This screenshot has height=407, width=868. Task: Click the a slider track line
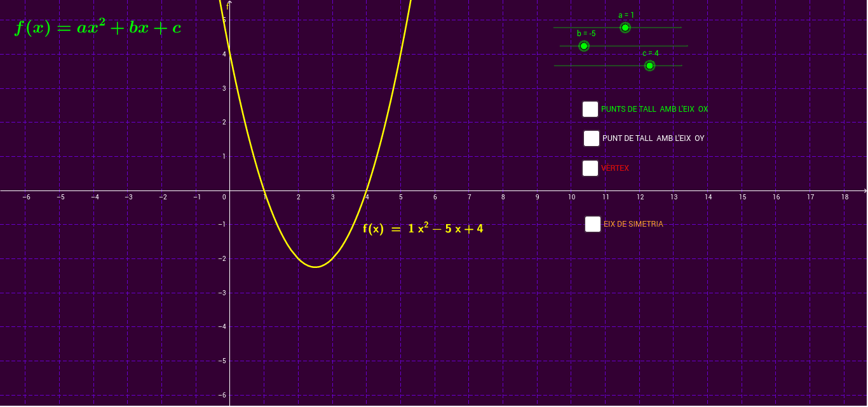pyautogui.click(x=617, y=27)
